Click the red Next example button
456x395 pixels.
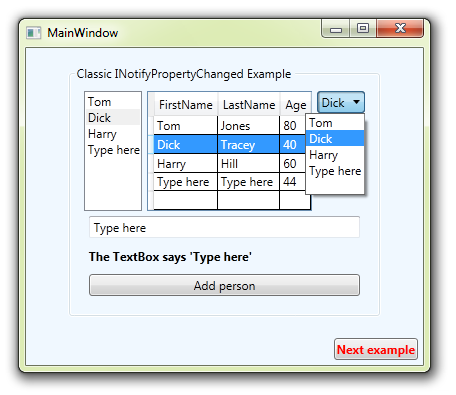click(x=376, y=350)
